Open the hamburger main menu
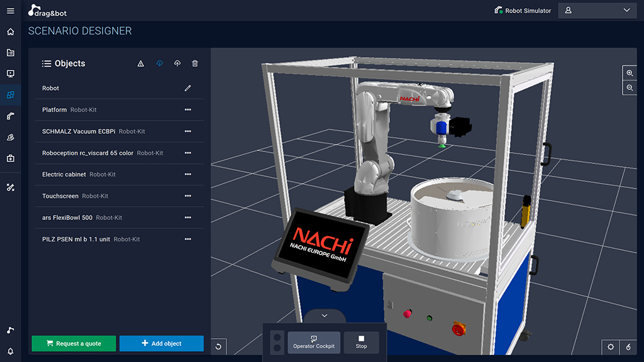Image resolution: width=644 pixels, height=362 pixels. (x=11, y=11)
